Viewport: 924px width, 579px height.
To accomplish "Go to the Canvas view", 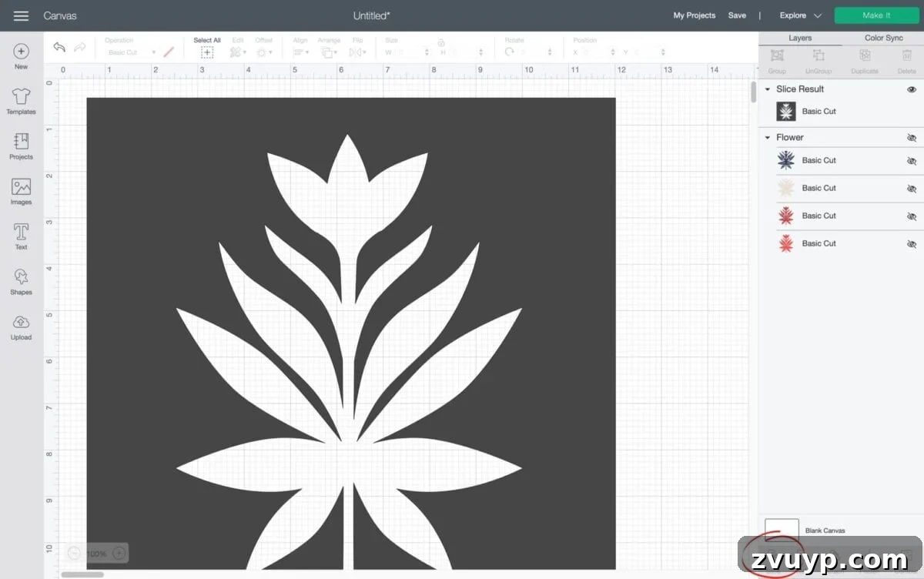I will pyautogui.click(x=60, y=15).
